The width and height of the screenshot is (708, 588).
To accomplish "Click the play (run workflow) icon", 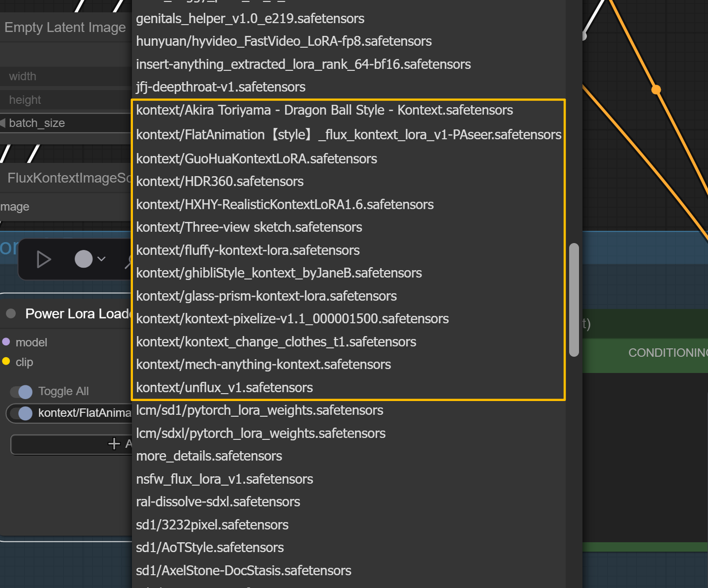I will (44, 259).
